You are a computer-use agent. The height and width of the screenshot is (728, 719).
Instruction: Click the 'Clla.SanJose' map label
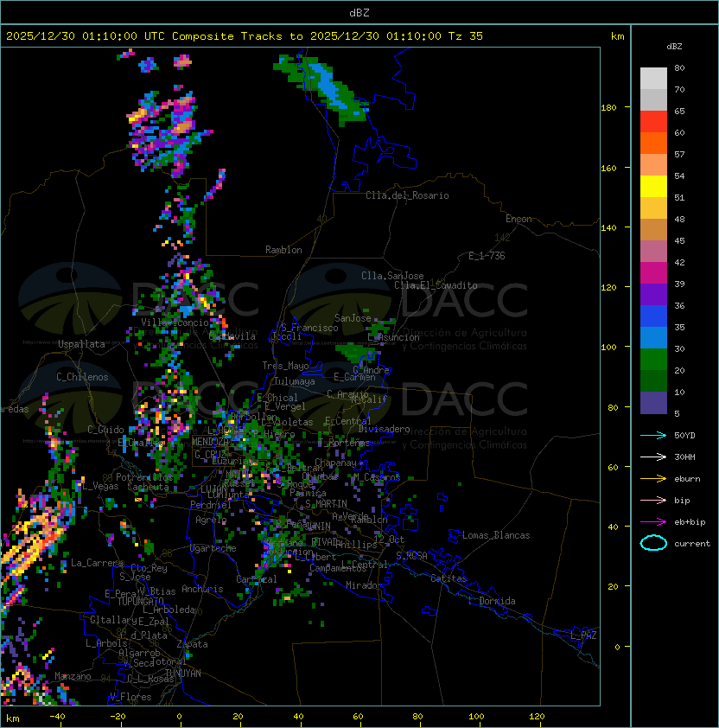click(x=392, y=276)
